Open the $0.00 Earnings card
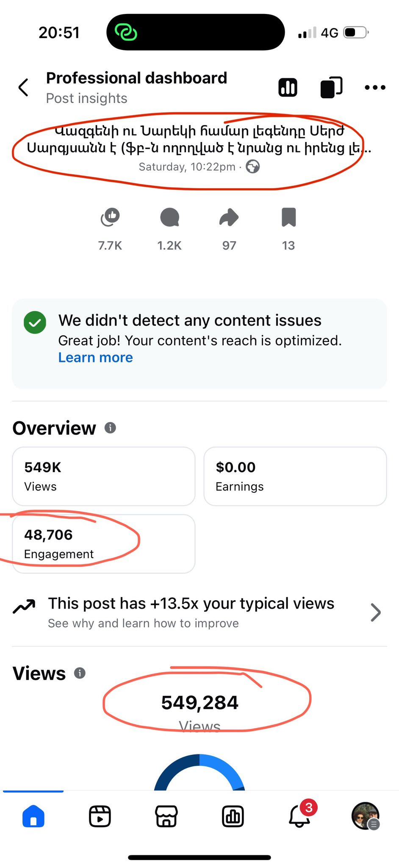 point(295,476)
